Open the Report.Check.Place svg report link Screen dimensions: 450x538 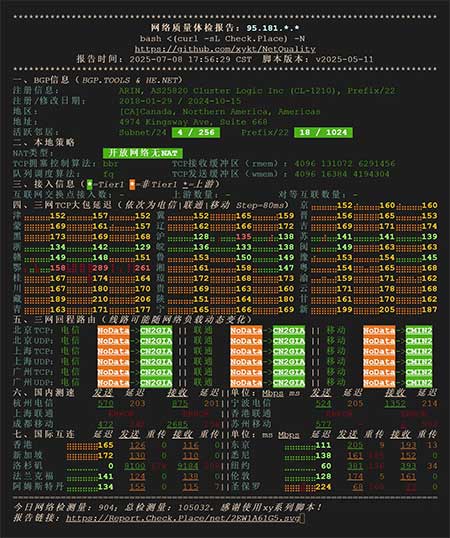pos(183,518)
